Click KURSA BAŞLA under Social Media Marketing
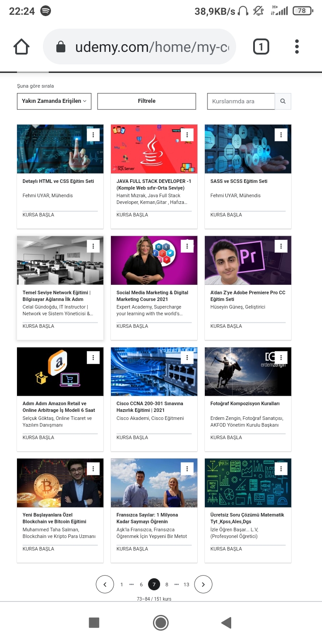This screenshot has height=644, width=322. 132,326
